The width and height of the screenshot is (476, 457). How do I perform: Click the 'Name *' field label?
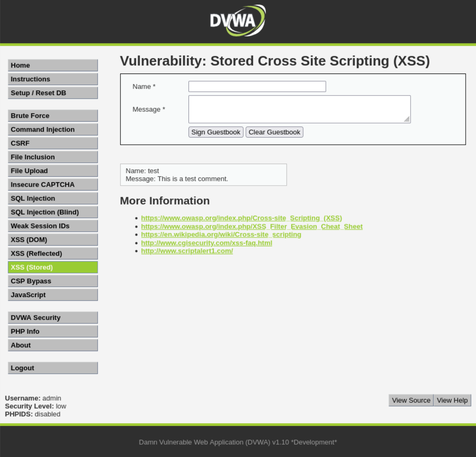tap(144, 87)
